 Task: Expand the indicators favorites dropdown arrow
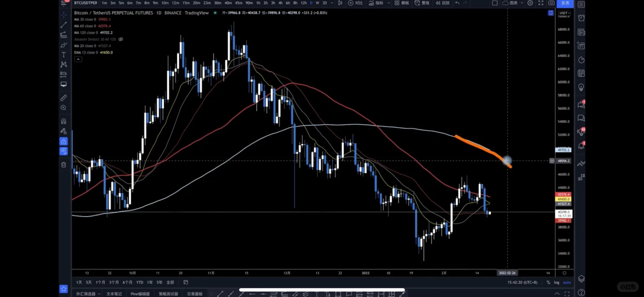[x=389, y=3]
